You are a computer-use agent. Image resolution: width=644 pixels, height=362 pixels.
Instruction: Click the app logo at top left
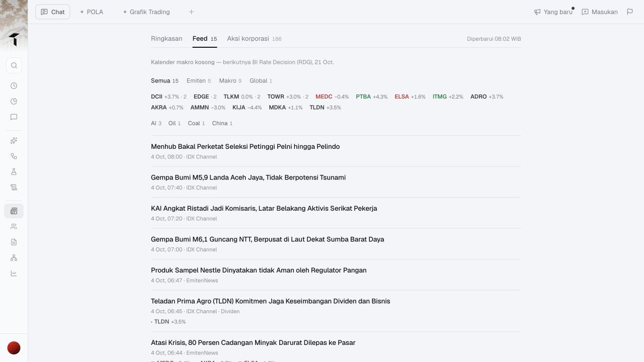coord(14,39)
